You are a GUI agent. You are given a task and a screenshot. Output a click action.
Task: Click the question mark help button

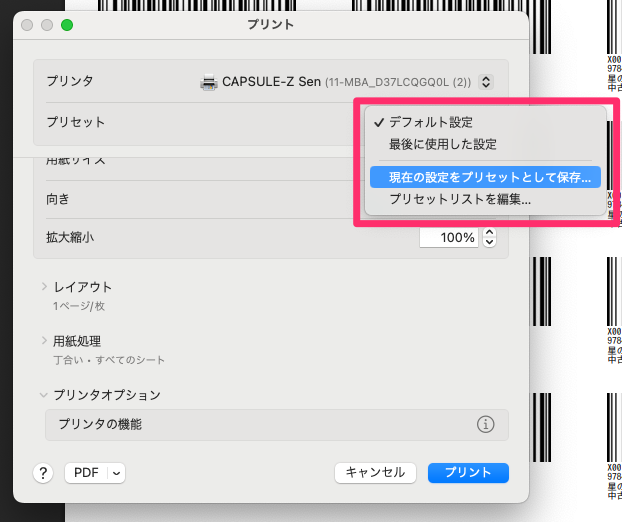click(43, 473)
